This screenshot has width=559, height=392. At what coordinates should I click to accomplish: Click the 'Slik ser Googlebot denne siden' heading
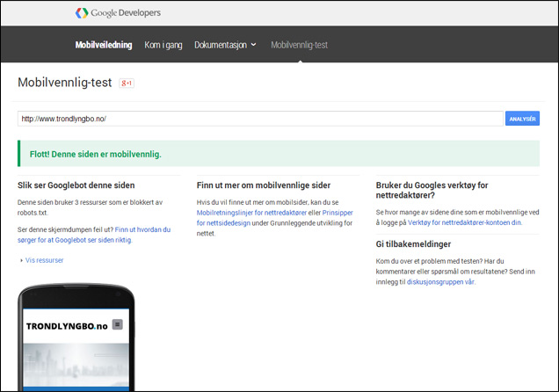[76, 185]
